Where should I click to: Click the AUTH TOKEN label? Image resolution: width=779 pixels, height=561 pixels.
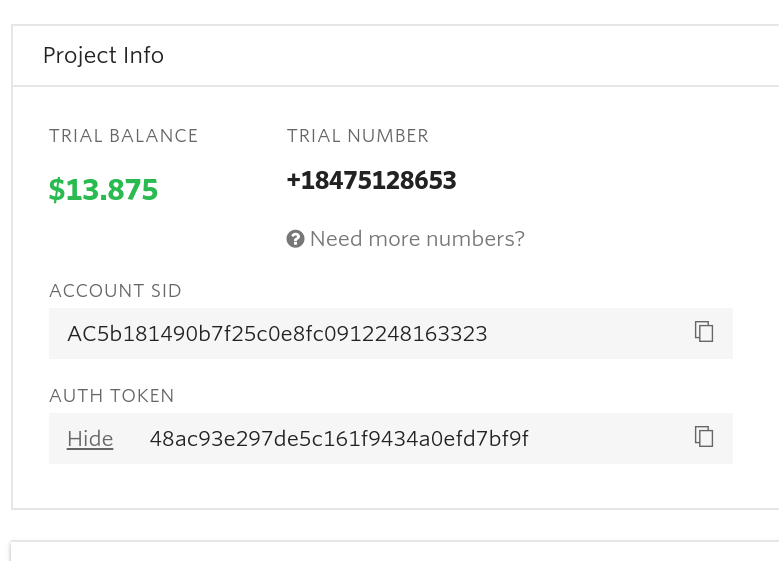pyautogui.click(x=112, y=396)
